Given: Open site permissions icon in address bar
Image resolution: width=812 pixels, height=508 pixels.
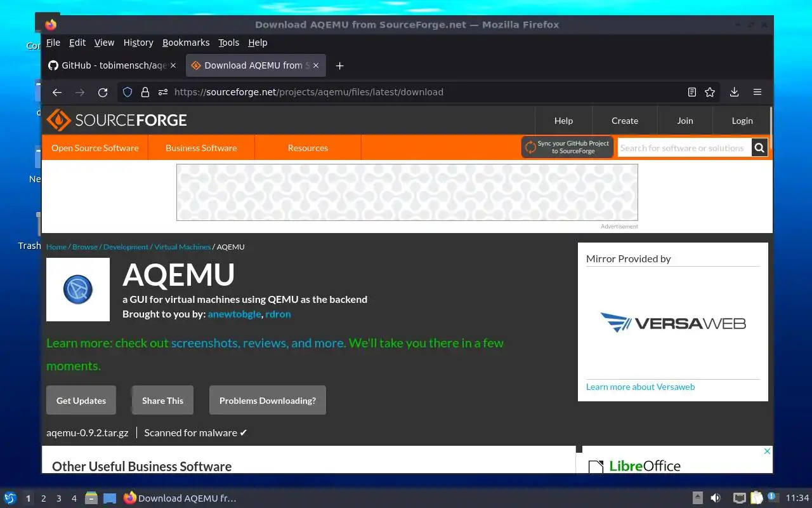Looking at the screenshot, I should [x=163, y=92].
